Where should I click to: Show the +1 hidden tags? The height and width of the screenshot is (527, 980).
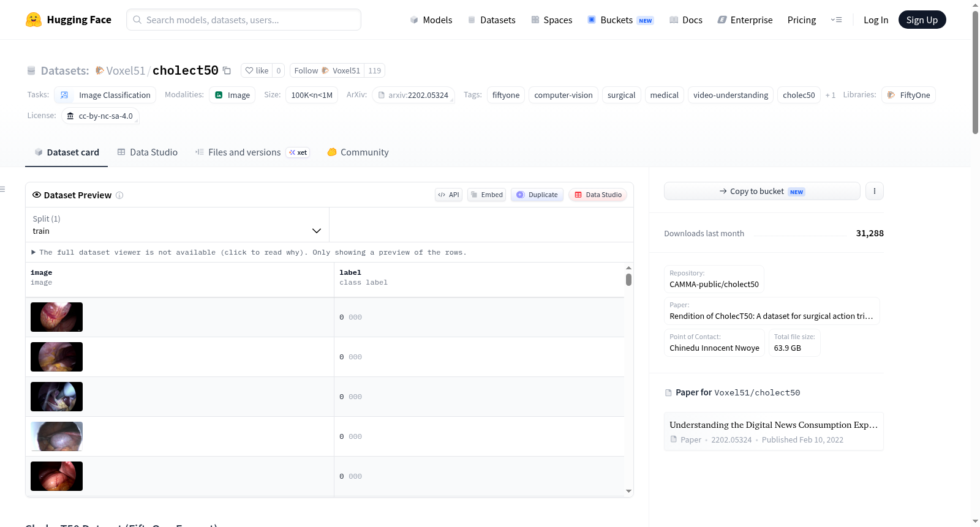coord(830,95)
